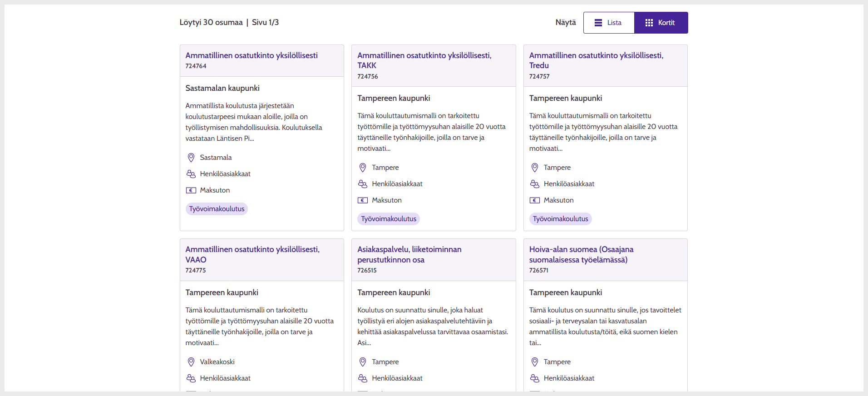Screen dimensions: 868x396
Task: Click the location pin icon in the TAKK card
Action: tap(363, 168)
